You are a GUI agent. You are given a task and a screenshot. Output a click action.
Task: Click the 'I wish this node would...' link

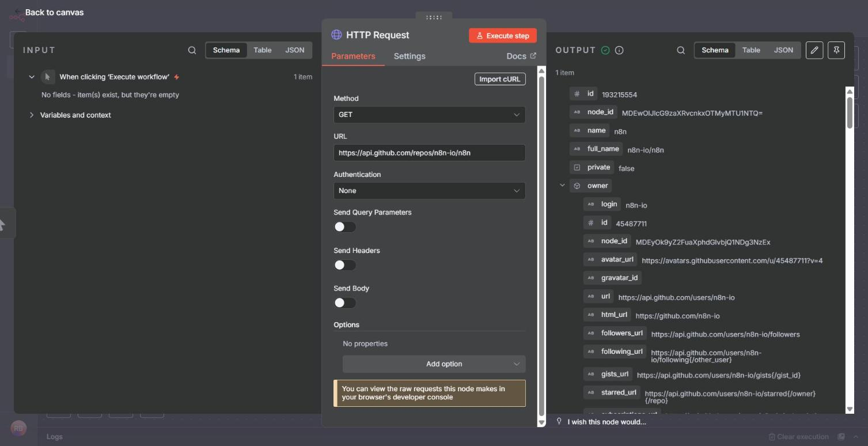point(607,422)
